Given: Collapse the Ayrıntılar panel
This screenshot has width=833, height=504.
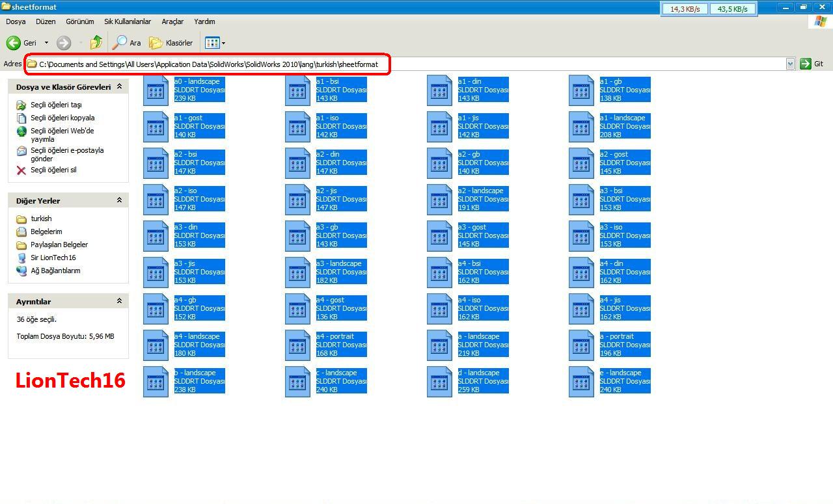Looking at the screenshot, I should tap(119, 301).
